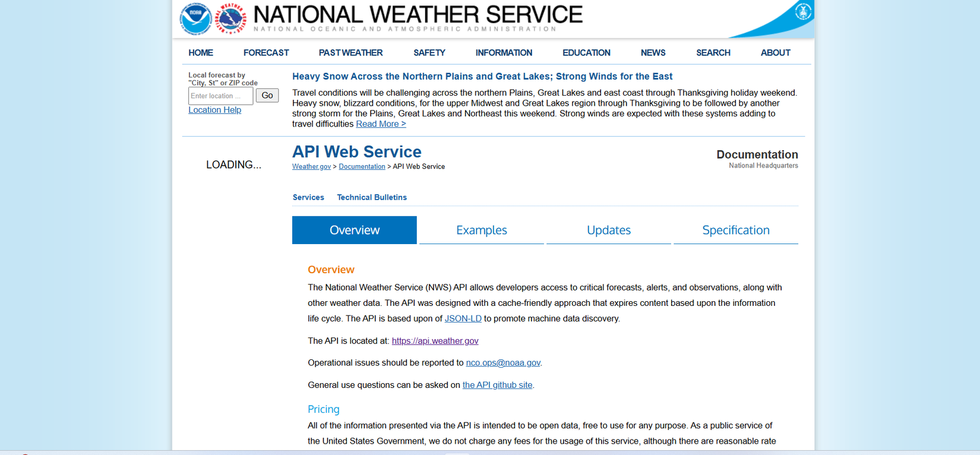This screenshot has width=980, height=455.
Task: Open the FORECAST menu
Action: click(266, 53)
